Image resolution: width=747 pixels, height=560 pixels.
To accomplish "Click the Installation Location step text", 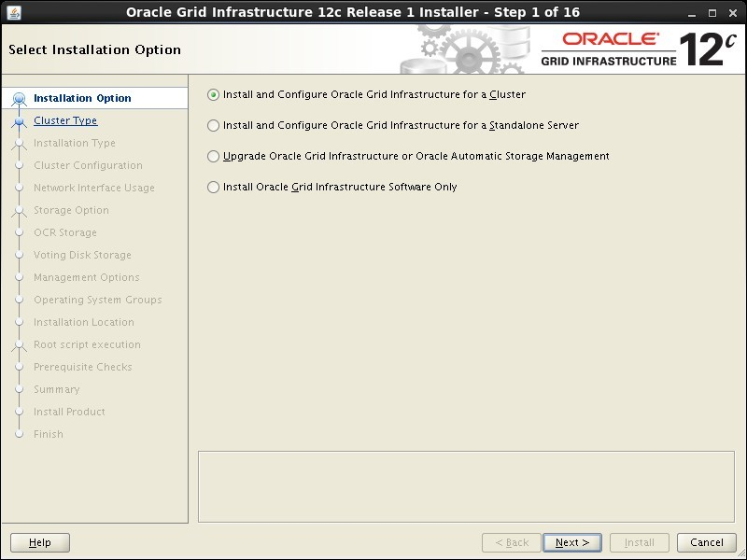I will (83, 322).
